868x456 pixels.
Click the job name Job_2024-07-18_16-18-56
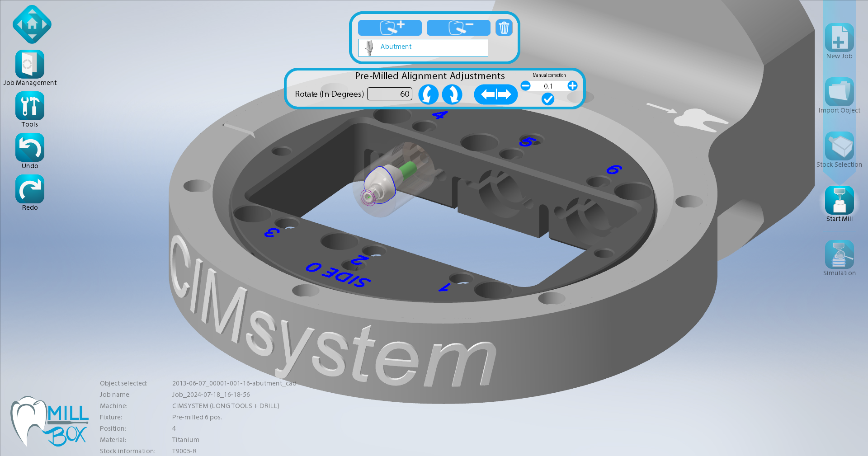tap(211, 395)
